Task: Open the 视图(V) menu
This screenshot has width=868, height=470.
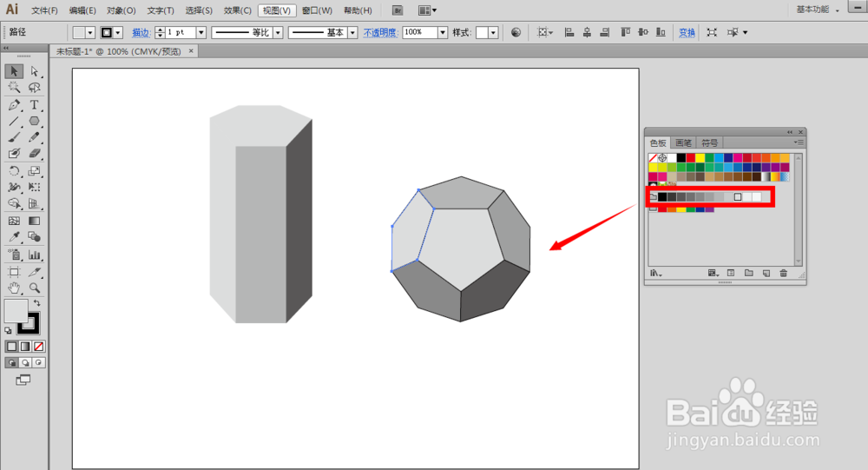Action: [x=277, y=10]
